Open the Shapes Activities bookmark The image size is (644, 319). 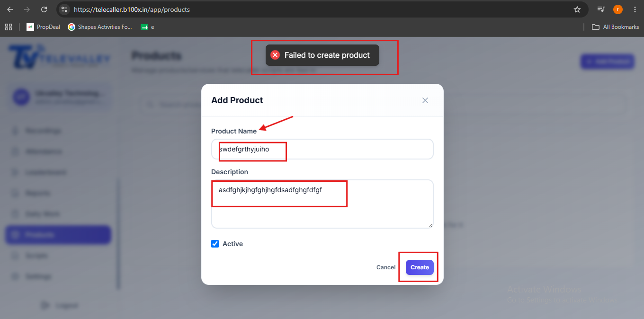pyautogui.click(x=100, y=27)
